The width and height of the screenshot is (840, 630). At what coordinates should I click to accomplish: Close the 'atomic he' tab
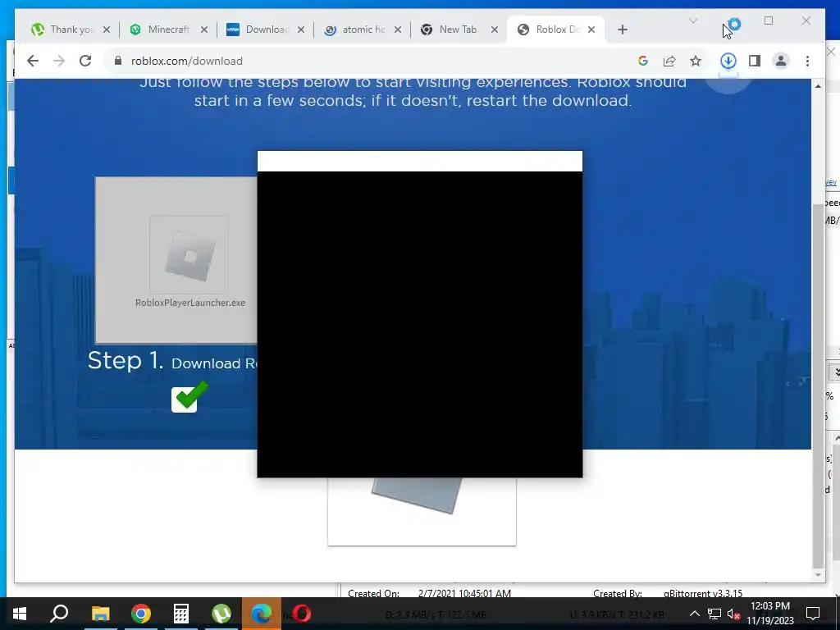pyautogui.click(x=398, y=30)
